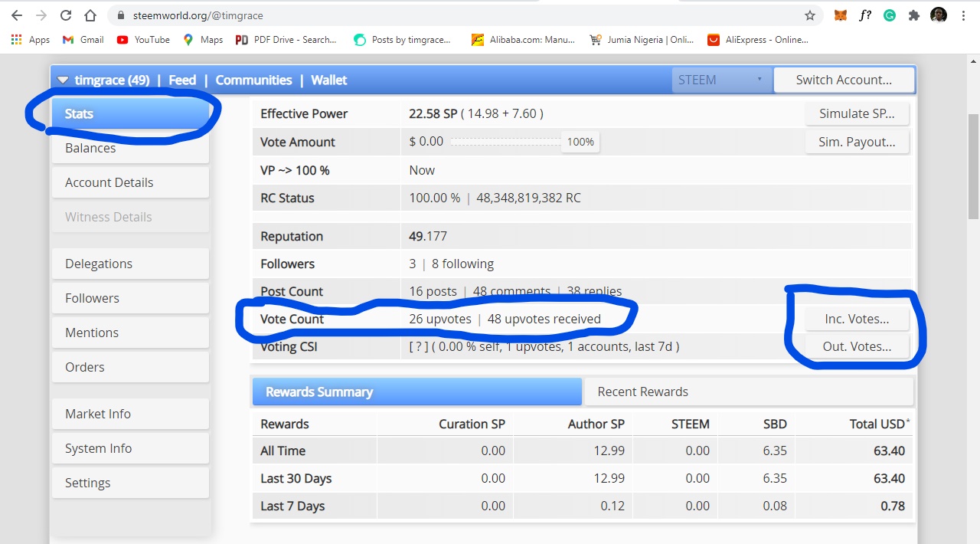Open Chrome's three-dot menu
The width and height of the screenshot is (980, 544).
pyautogui.click(x=963, y=15)
